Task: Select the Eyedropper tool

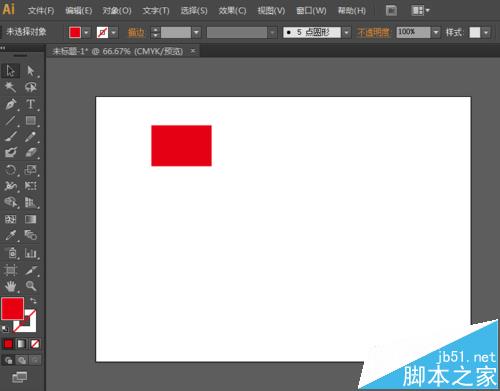Action: click(10, 235)
